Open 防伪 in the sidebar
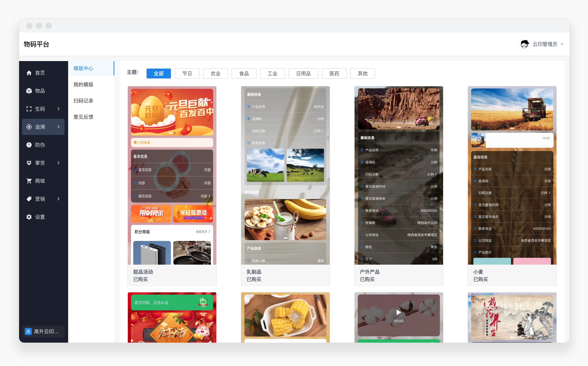Screen dimensions: 588x366 point(43,145)
